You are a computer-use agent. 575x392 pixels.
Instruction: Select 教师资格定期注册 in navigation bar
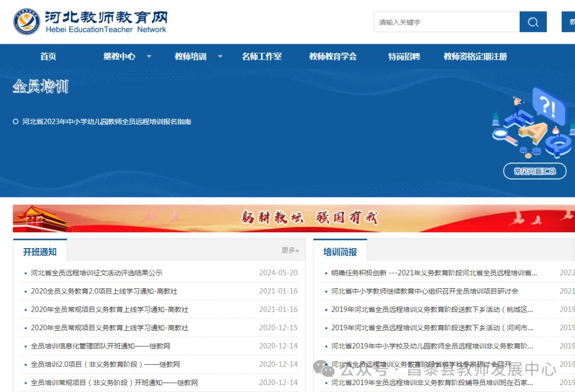(x=475, y=56)
